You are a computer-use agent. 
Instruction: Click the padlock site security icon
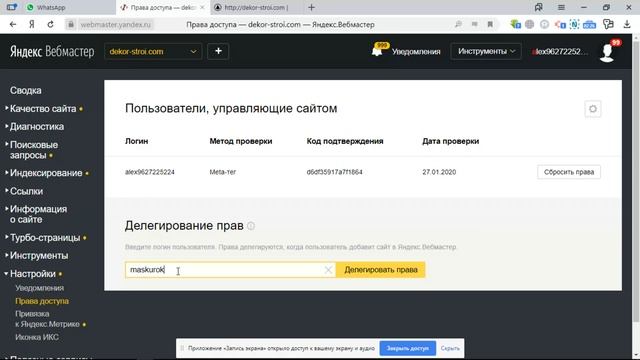coord(71,24)
